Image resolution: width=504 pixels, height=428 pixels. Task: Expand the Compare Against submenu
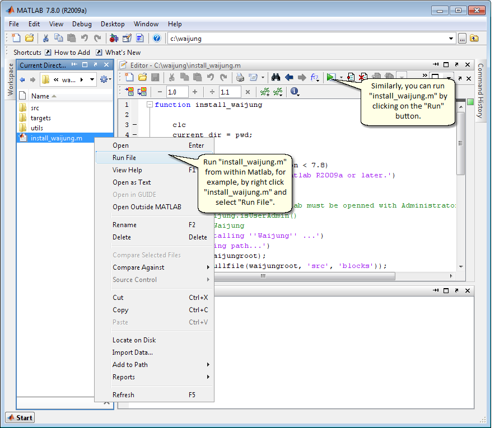point(155,267)
